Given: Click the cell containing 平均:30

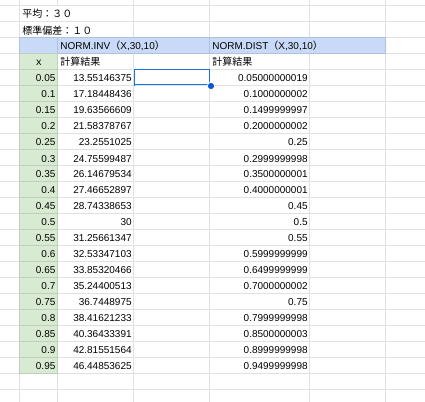Looking at the screenshot, I should [x=77, y=14].
